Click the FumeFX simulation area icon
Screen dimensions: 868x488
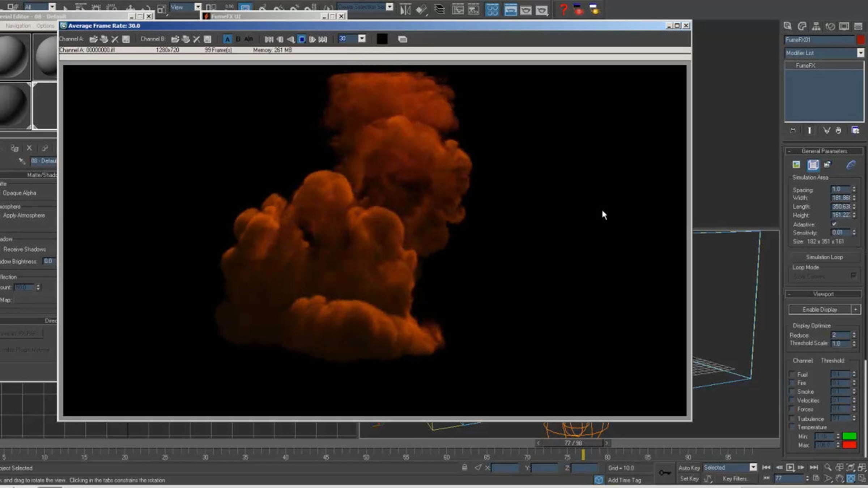(x=813, y=165)
